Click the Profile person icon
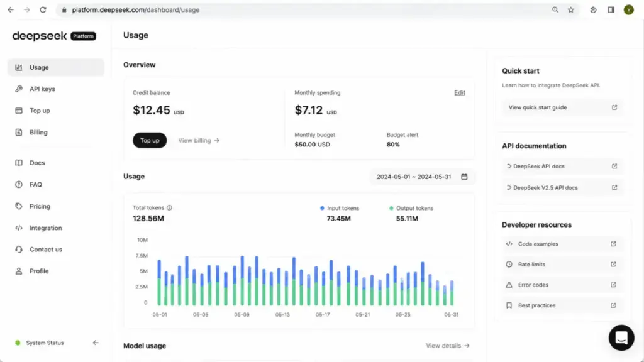 19,271
